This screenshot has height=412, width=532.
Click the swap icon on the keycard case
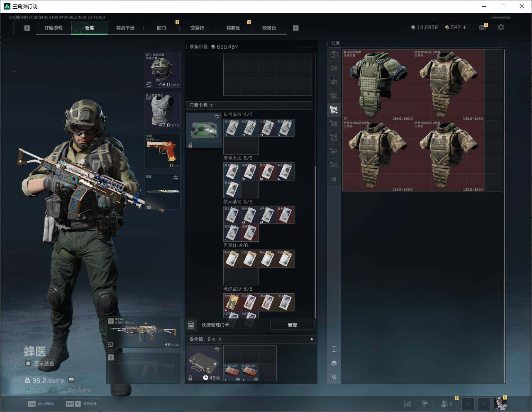217,117
